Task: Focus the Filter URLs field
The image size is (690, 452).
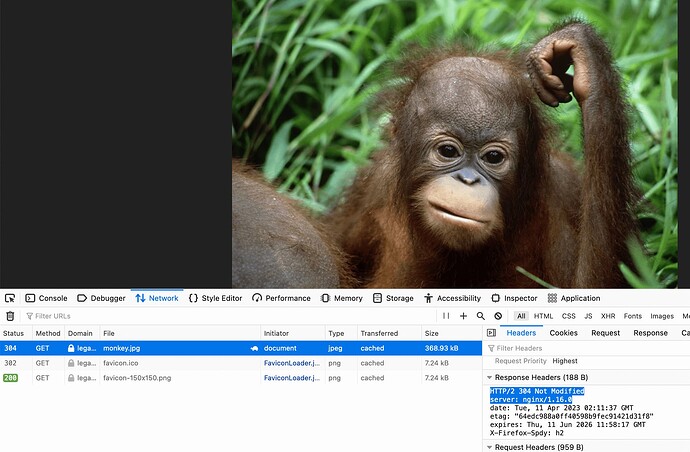Action: [x=229, y=316]
